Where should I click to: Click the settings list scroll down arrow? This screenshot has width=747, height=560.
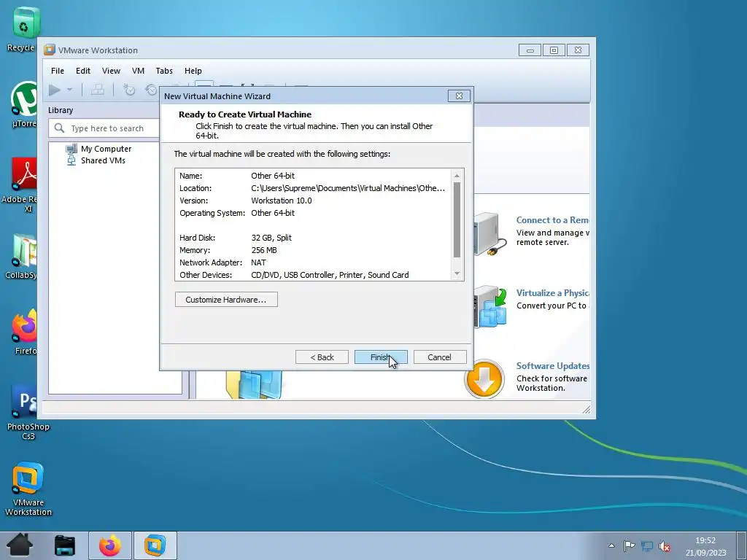tap(457, 274)
